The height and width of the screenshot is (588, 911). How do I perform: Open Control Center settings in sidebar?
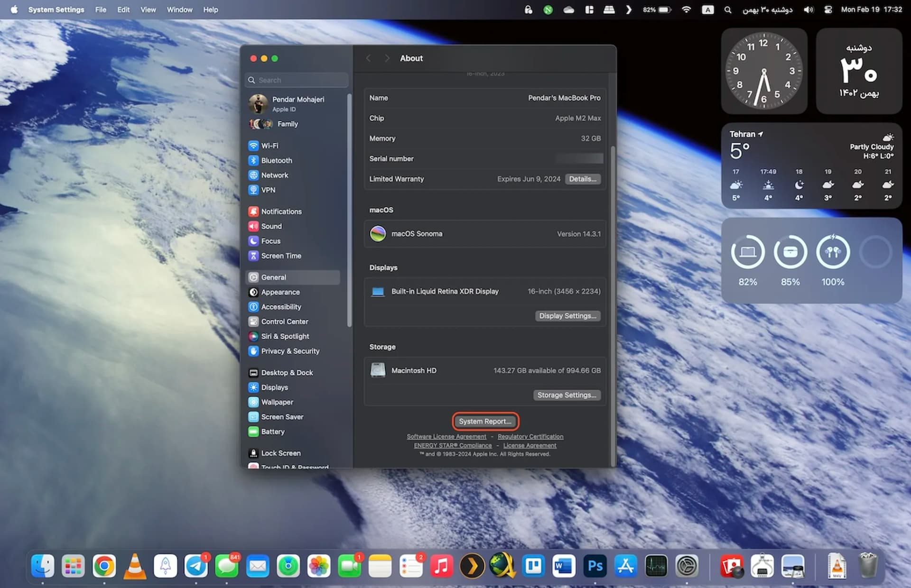pos(284,322)
